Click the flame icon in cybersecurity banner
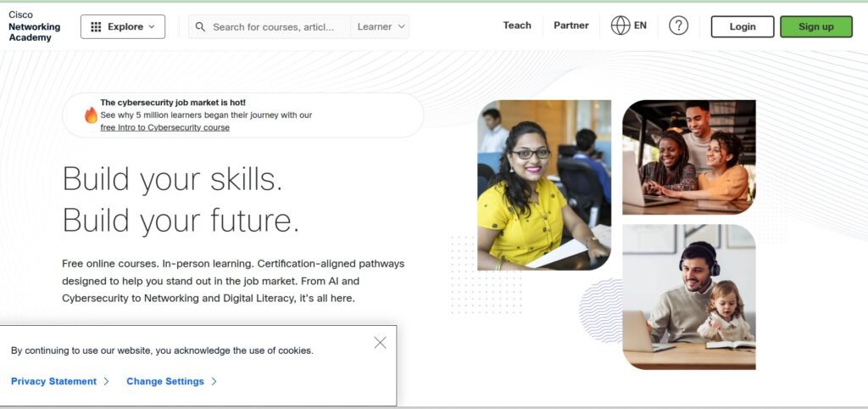Screen dimensions: 868x409 91,115
